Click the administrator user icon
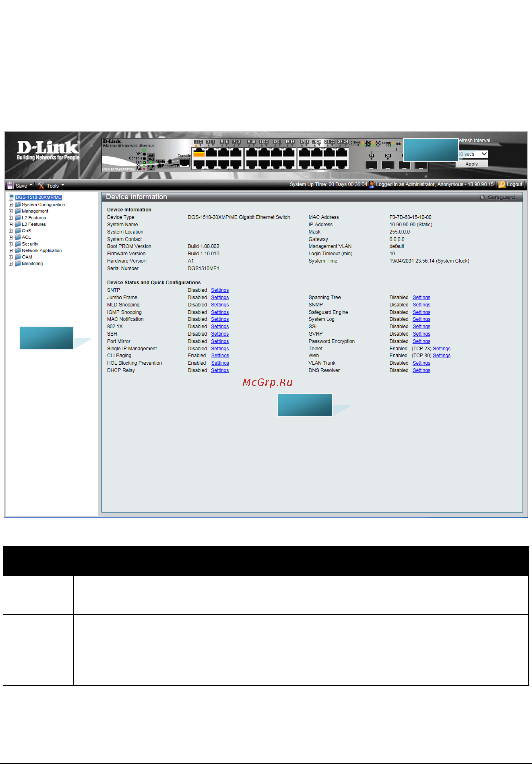The height and width of the screenshot is (764, 532). click(372, 184)
